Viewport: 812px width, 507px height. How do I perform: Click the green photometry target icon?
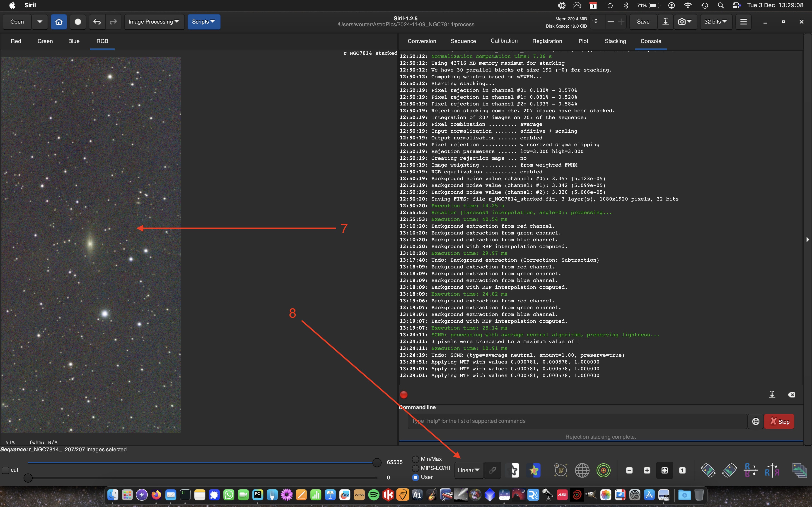603,470
